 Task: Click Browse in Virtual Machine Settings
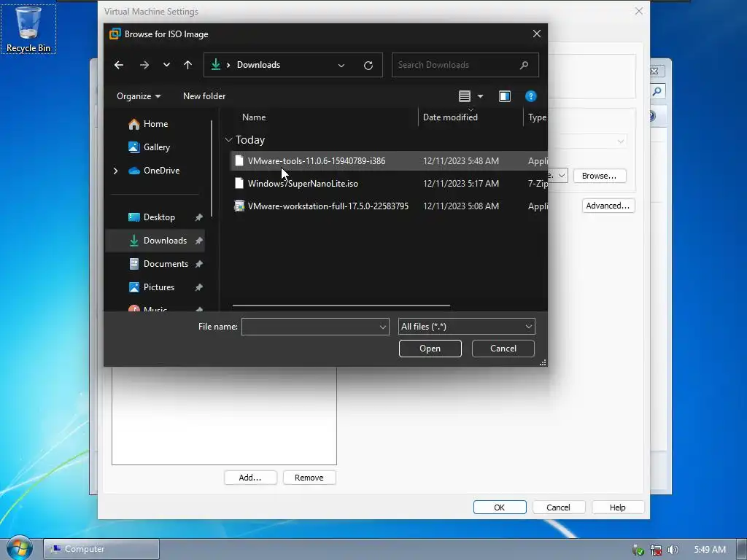[x=600, y=176]
